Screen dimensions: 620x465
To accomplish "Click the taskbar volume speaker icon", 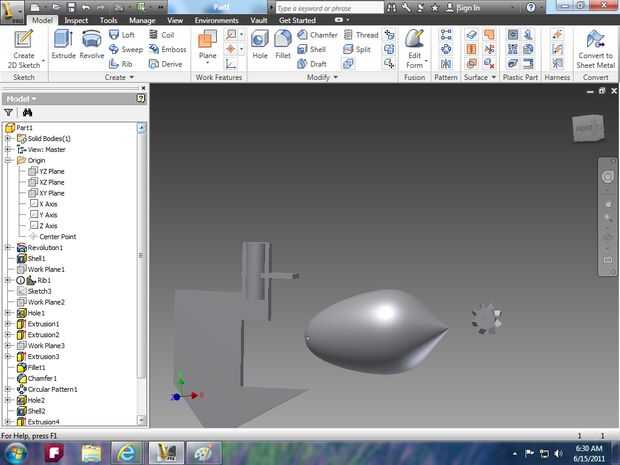I will click(558, 453).
